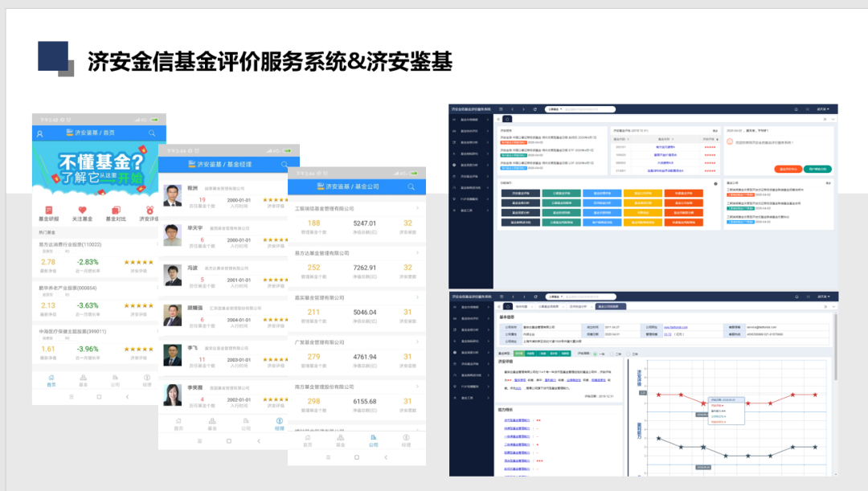Screen dimensions: 868x491
Task: Click hamburger menu icon in dashboard window header
Action: click(x=501, y=109)
